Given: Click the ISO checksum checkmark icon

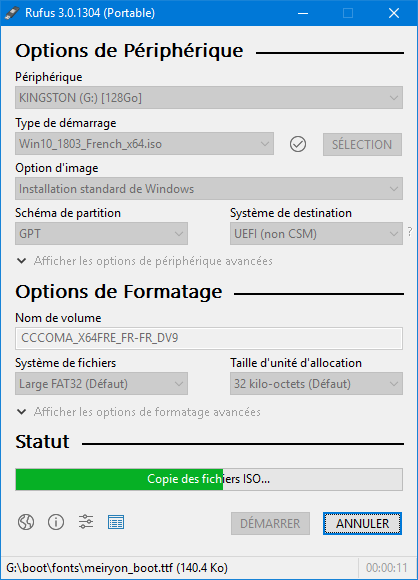Looking at the screenshot, I should [298, 144].
